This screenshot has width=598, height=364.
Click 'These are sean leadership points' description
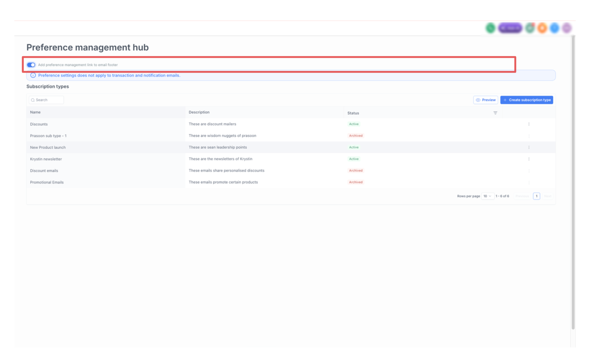(x=218, y=147)
